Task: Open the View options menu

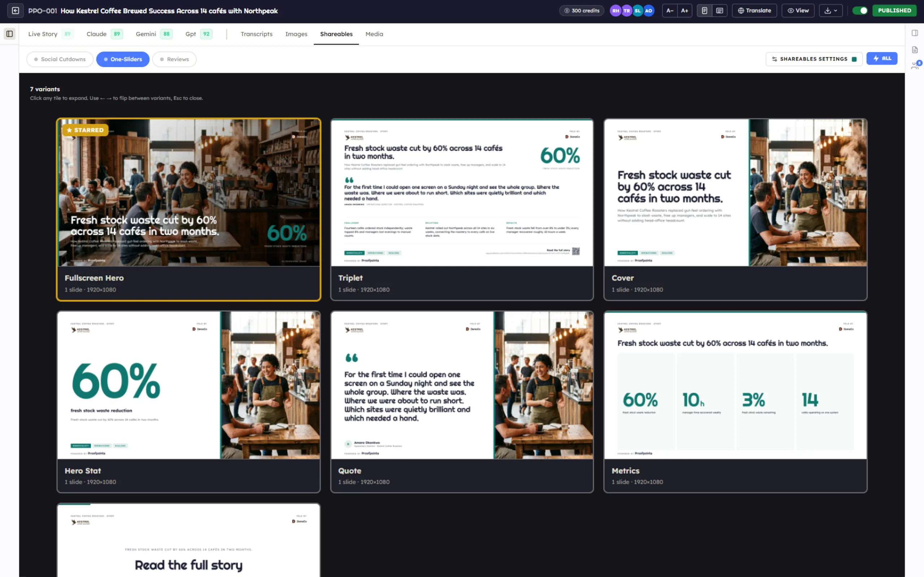Action: click(x=798, y=11)
